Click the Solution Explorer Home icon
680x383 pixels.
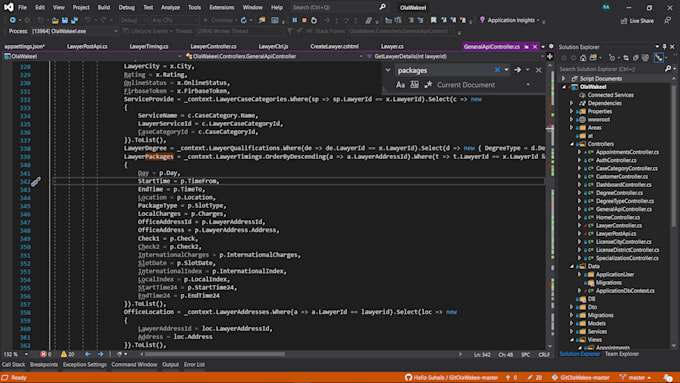(583, 58)
